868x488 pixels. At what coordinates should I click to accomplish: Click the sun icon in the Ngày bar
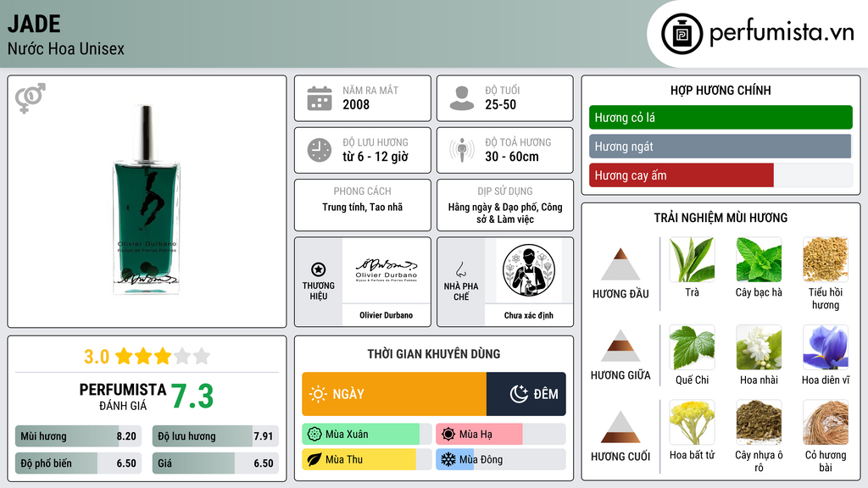coord(319,394)
